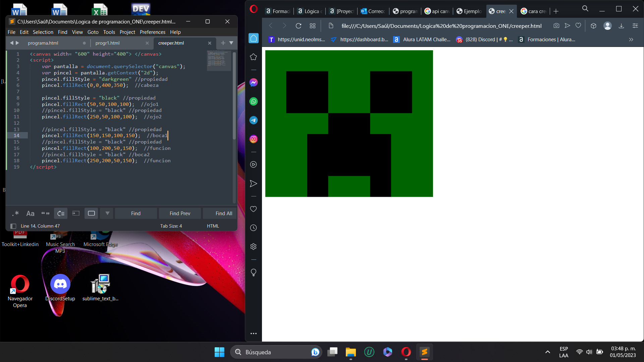
Task: Open Sublime File menu
Action: [x=11, y=32]
